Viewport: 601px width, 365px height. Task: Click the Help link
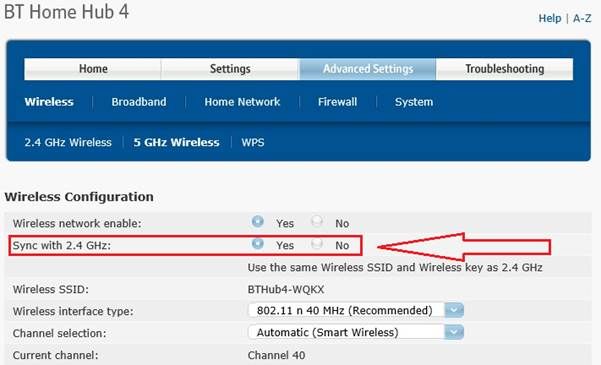pos(550,18)
